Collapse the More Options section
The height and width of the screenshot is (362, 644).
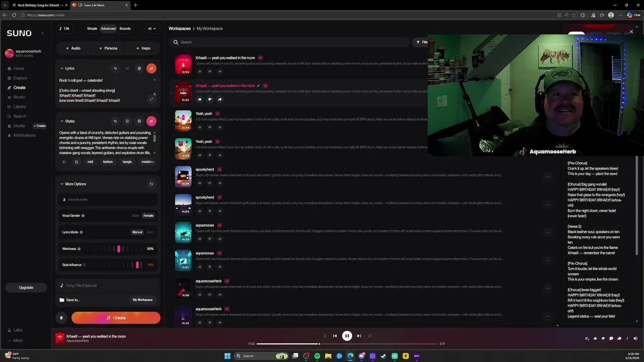pyautogui.click(x=62, y=184)
